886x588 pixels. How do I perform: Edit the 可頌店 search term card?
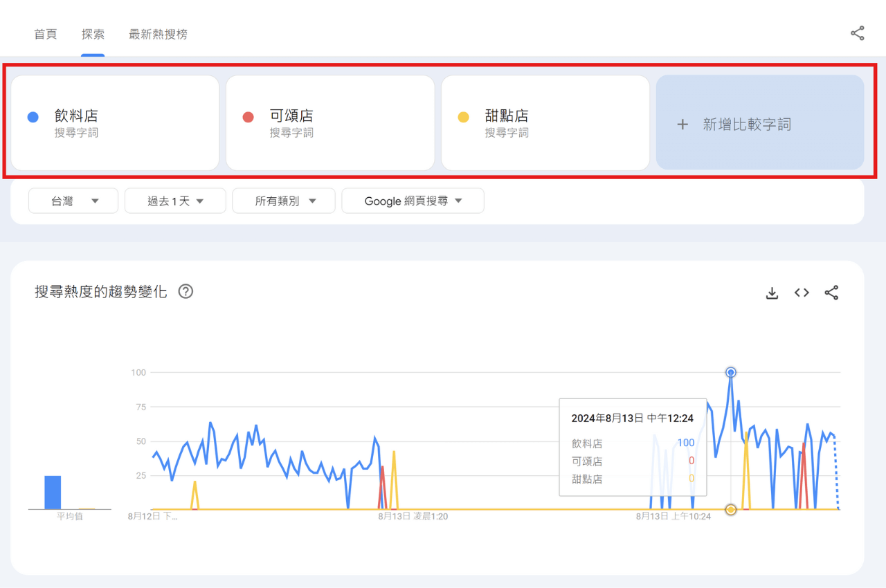[x=330, y=122]
